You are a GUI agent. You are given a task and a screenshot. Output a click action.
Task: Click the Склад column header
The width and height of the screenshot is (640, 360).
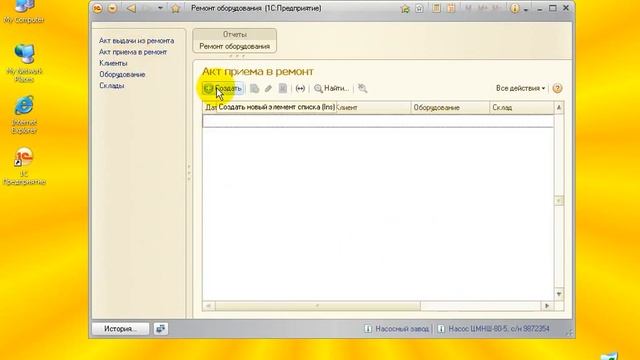tap(522, 108)
